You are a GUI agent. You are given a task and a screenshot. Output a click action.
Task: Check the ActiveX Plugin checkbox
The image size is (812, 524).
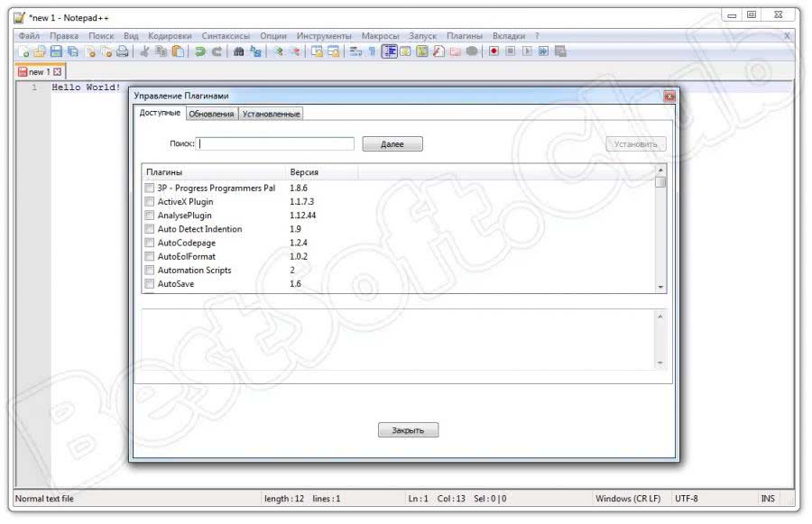pos(150,202)
